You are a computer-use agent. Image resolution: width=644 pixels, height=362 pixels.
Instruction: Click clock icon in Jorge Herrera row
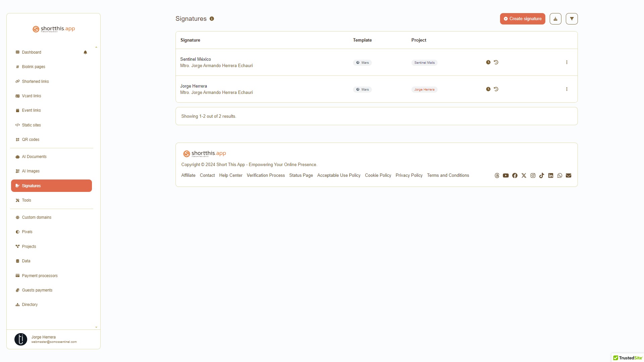coord(488,89)
